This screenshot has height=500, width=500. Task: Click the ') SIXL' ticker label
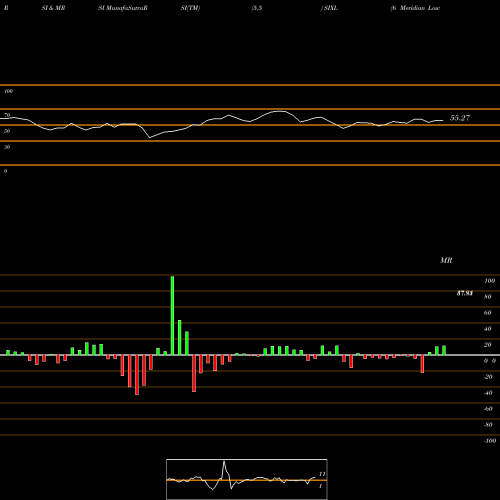coord(329,8)
